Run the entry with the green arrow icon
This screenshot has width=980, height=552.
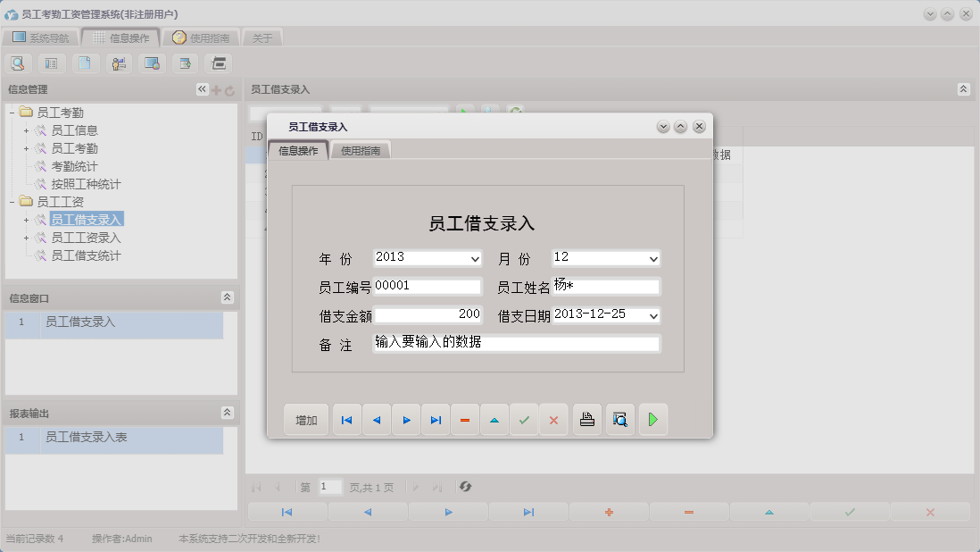652,419
